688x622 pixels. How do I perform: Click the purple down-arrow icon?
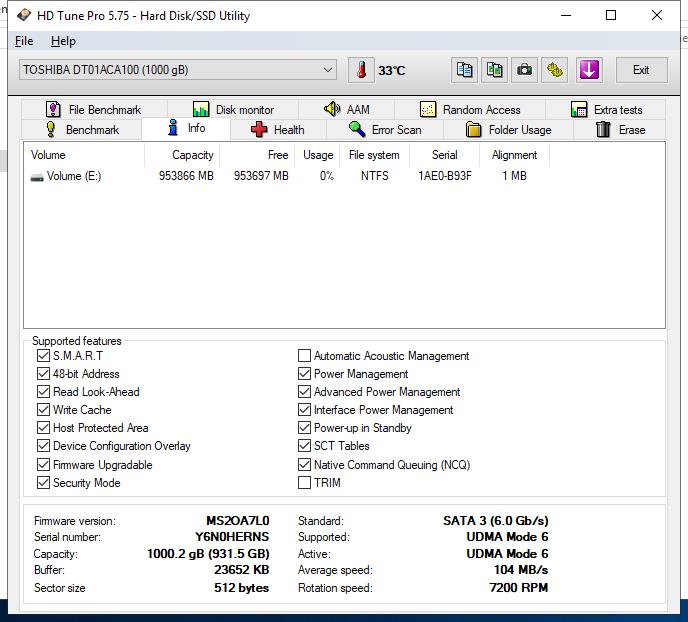[x=589, y=70]
